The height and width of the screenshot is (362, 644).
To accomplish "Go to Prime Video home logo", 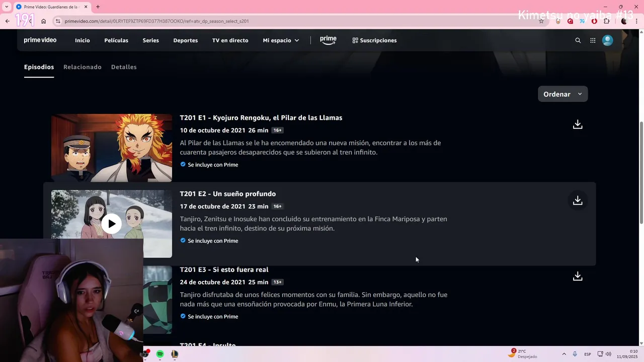I will click(40, 40).
